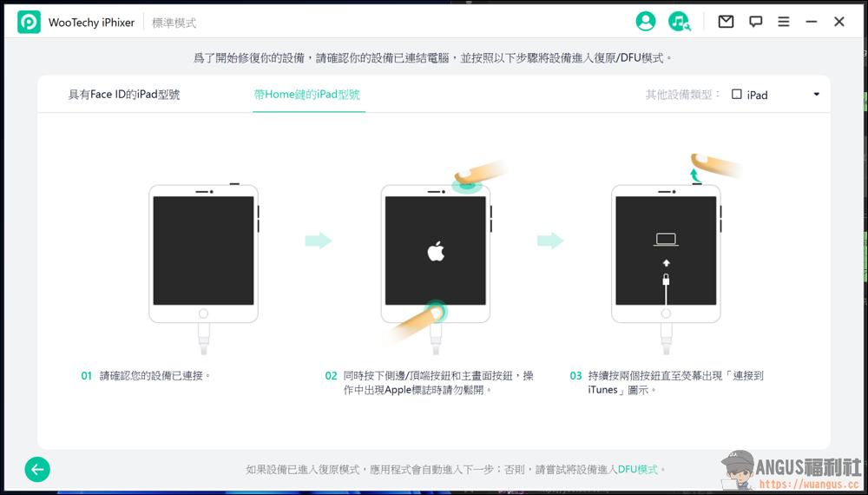The height and width of the screenshot is (495, 868).
Task: Click the WooTechy iPhixer logo icon
Action: click(x=29, y=23)
